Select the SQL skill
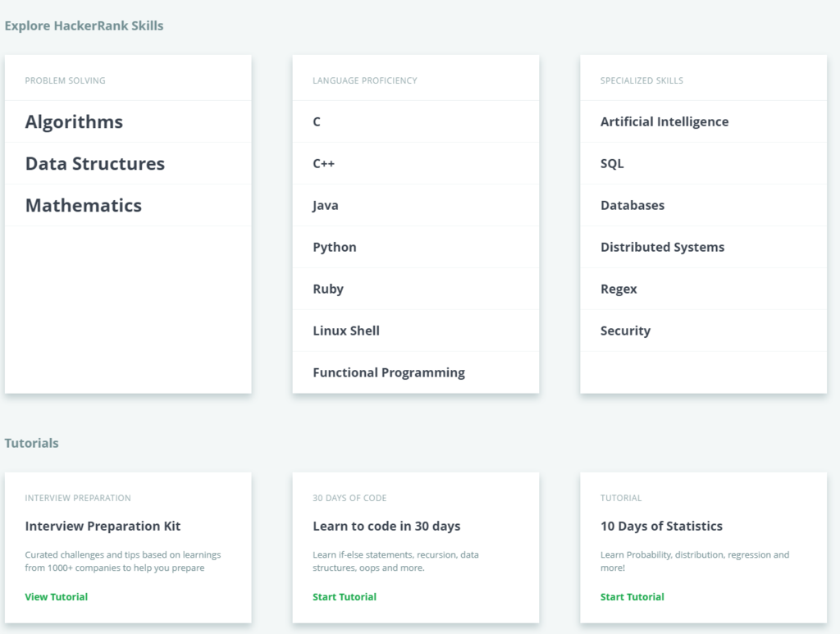 (x=612, y=164)
